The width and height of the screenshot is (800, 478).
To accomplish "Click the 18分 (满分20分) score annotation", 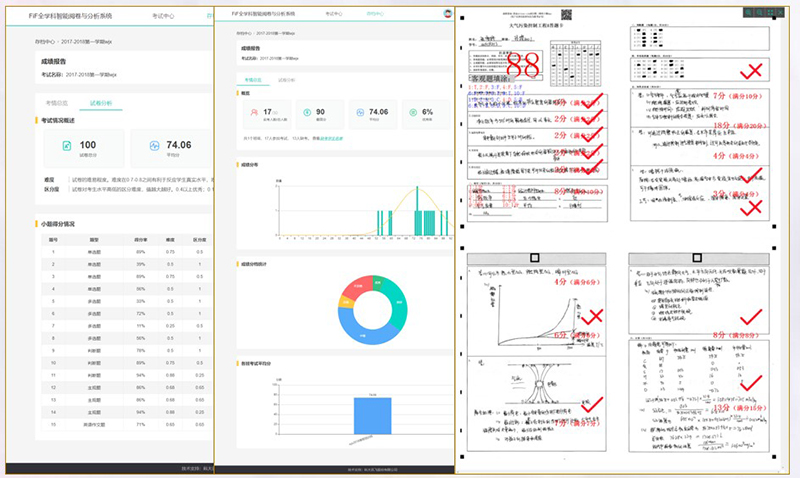I will coord(739,125).
